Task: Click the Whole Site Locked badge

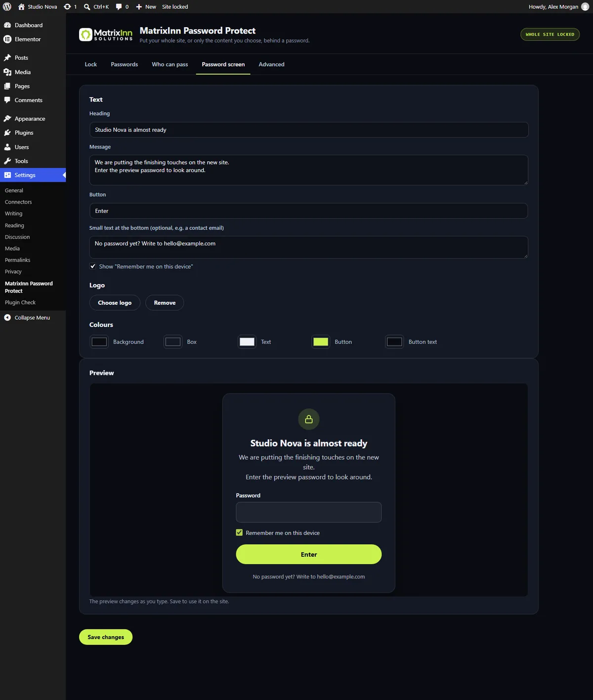Action: (x=550, y=35)
